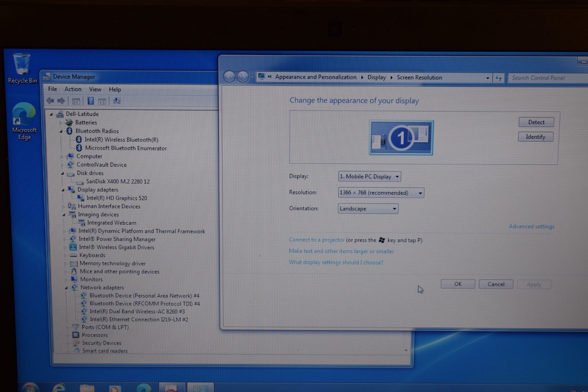The image size is (588, 392).
Task: Click the Security Devices category icon
Action: click(76, 343)
